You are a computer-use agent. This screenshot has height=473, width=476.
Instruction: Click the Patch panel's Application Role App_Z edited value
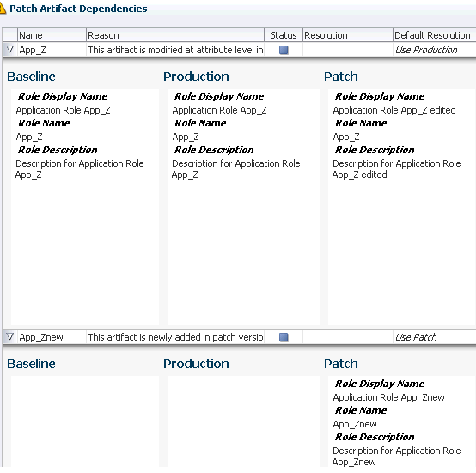pos(394,110)
